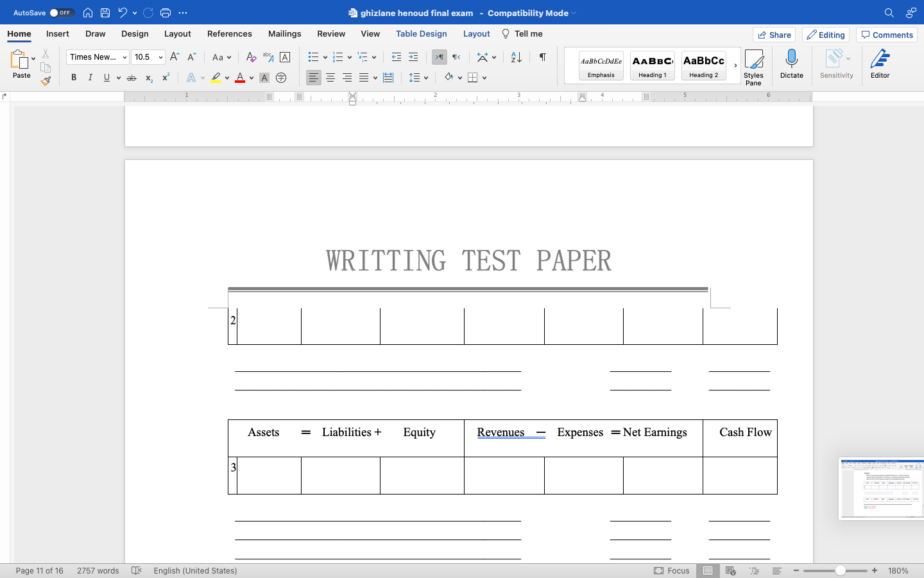Screen dimensions: 924x578
Task: Click the 2757 words count
Action: pos(98,570)
